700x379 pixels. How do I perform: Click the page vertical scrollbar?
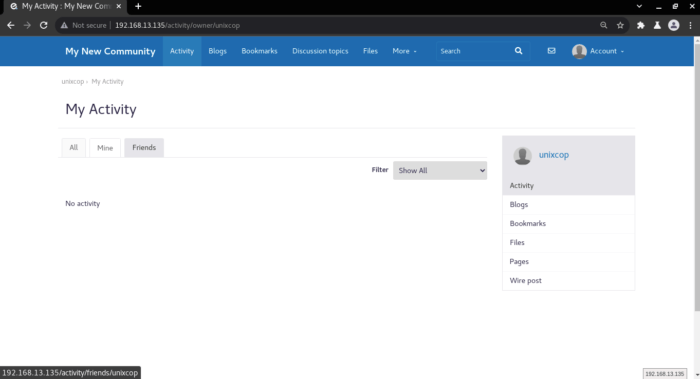(697, 174)
